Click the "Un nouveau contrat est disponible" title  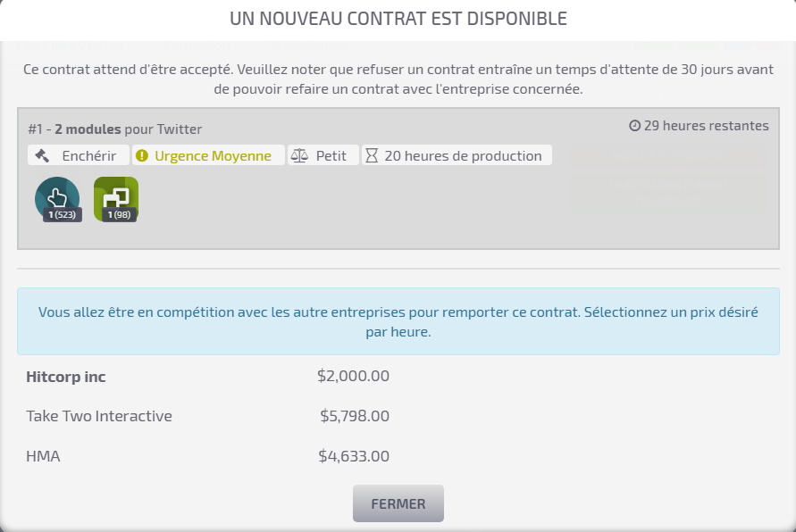click(398, 19)
